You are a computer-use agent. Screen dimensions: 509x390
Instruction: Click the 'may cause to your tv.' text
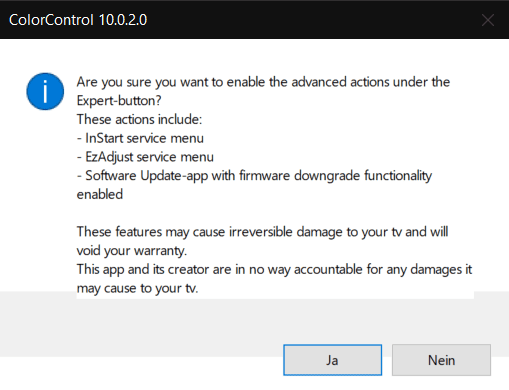pos(137,288)
